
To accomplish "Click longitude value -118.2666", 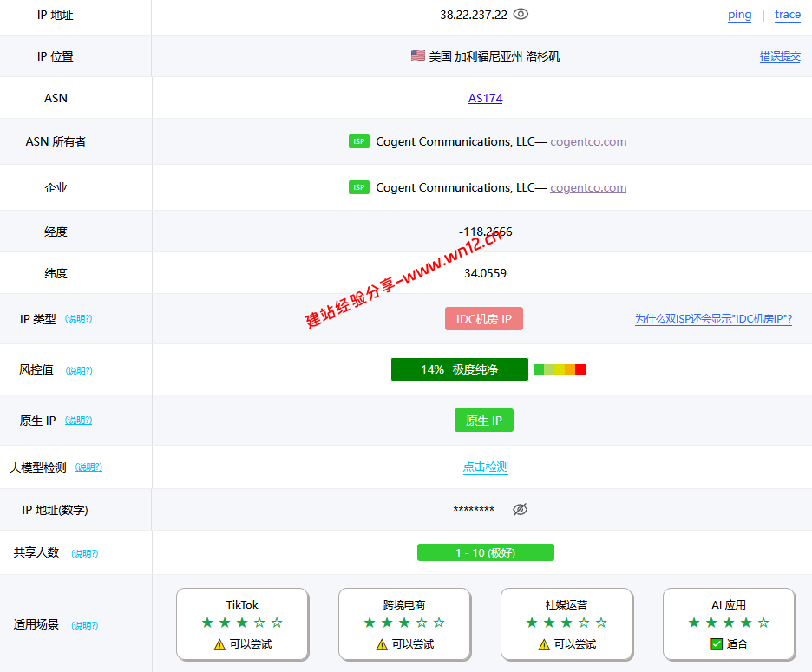I will click(x=485, y=232).
